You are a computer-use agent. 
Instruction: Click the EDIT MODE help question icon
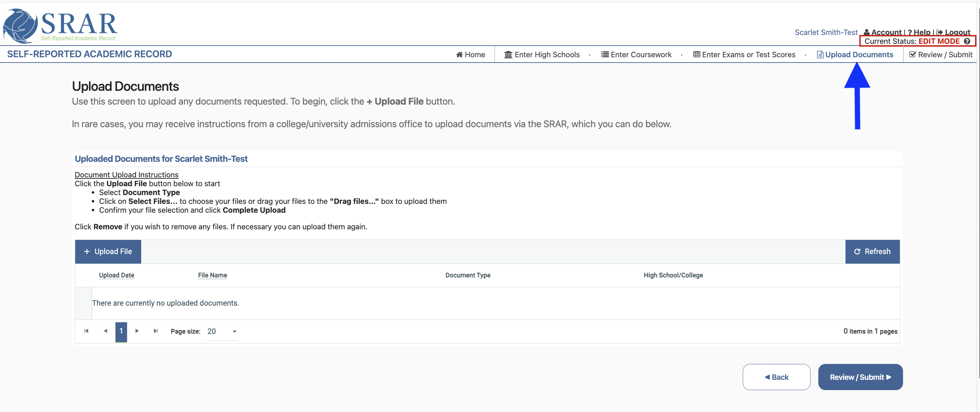(x=967, y=41)
